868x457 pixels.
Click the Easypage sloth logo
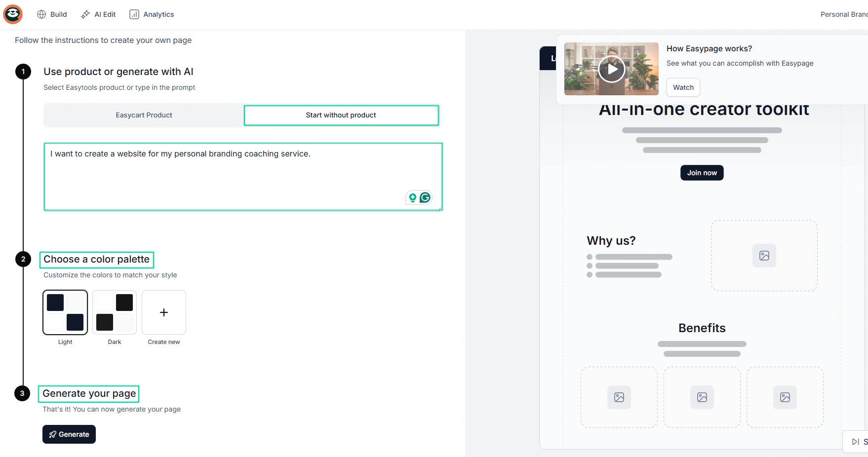[13, 14]
